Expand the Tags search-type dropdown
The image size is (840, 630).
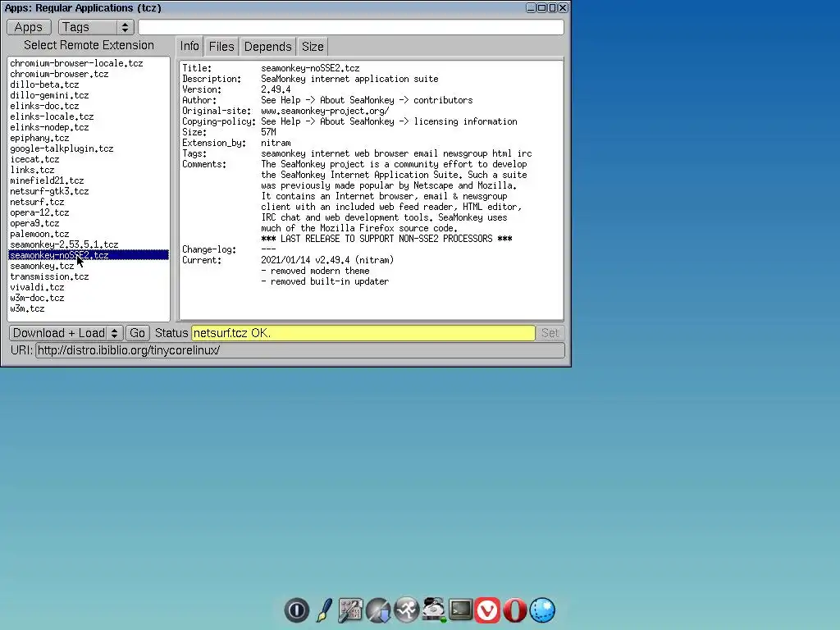(x=96, y=27)
